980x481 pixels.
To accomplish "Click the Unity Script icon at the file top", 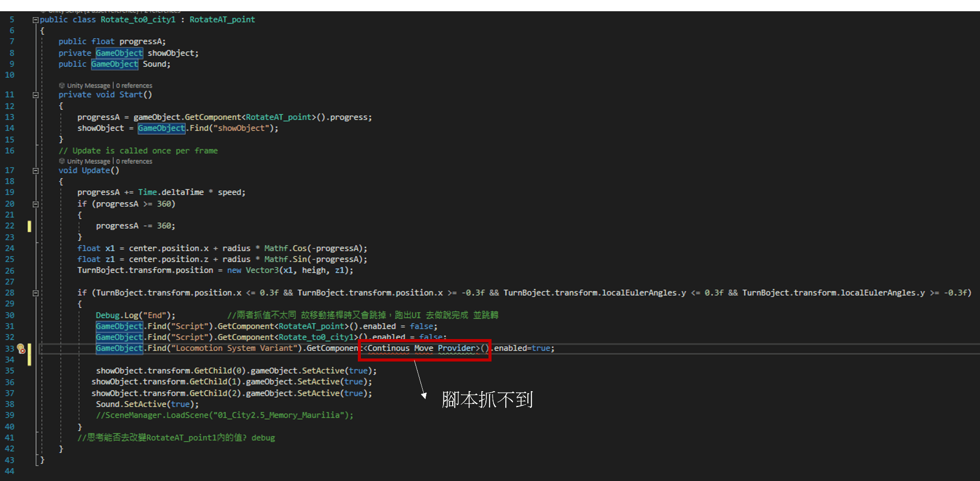I will click(43, 9).
